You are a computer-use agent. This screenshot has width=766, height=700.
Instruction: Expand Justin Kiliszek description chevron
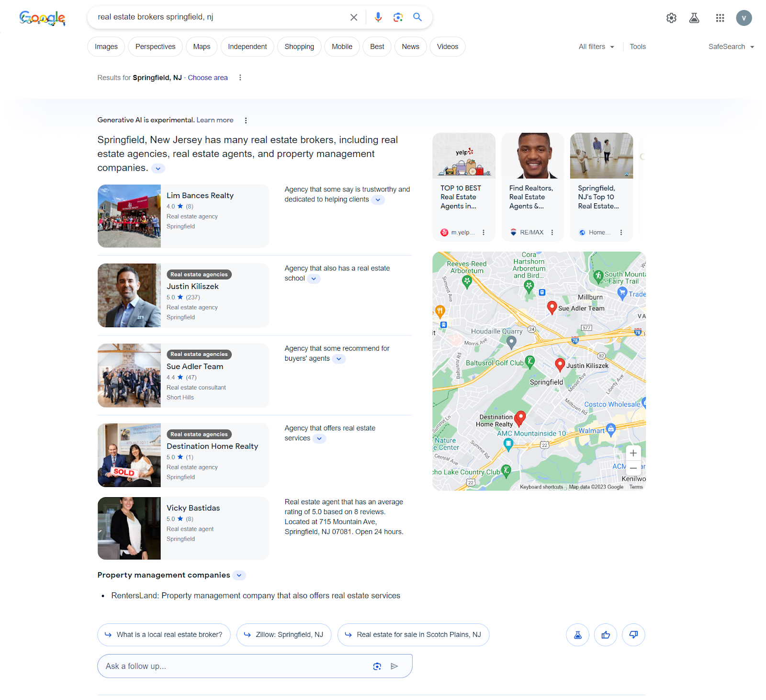pyautogui.click(x=314, y=279)
